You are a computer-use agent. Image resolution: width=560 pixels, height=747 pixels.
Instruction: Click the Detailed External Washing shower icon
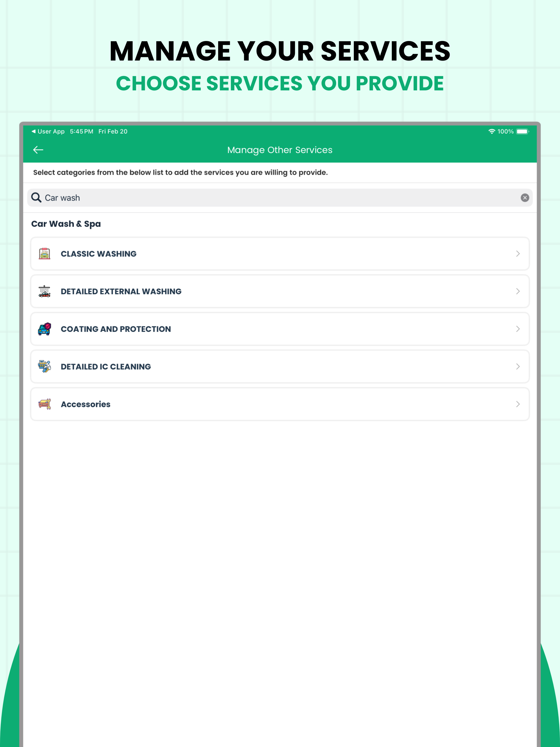pyautogui.click(x=44, y=291)
